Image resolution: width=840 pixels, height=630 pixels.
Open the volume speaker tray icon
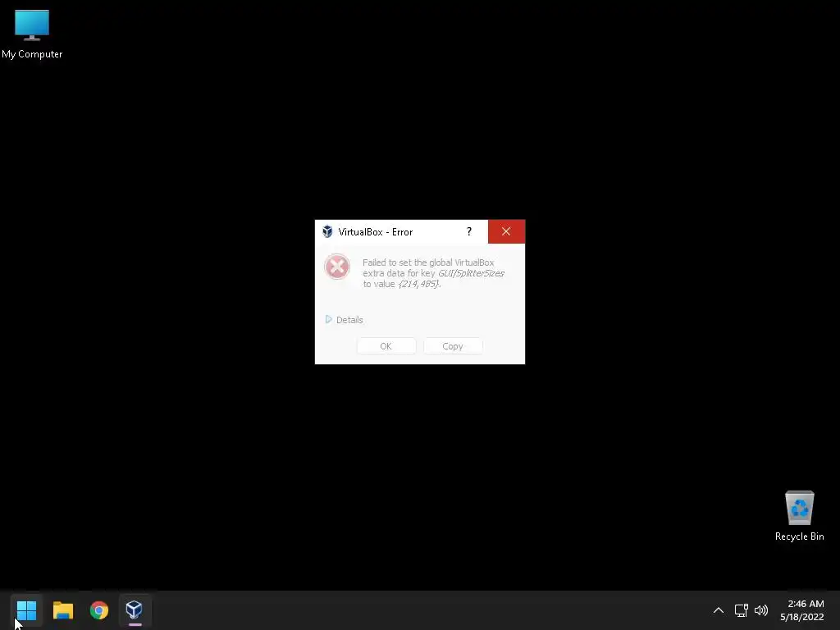[760, 610]
